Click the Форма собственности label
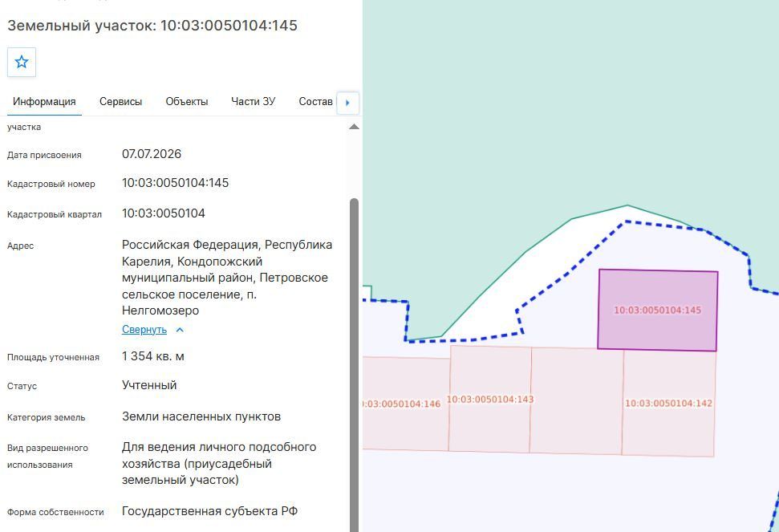Screen dimensions: 779x532 55,512
